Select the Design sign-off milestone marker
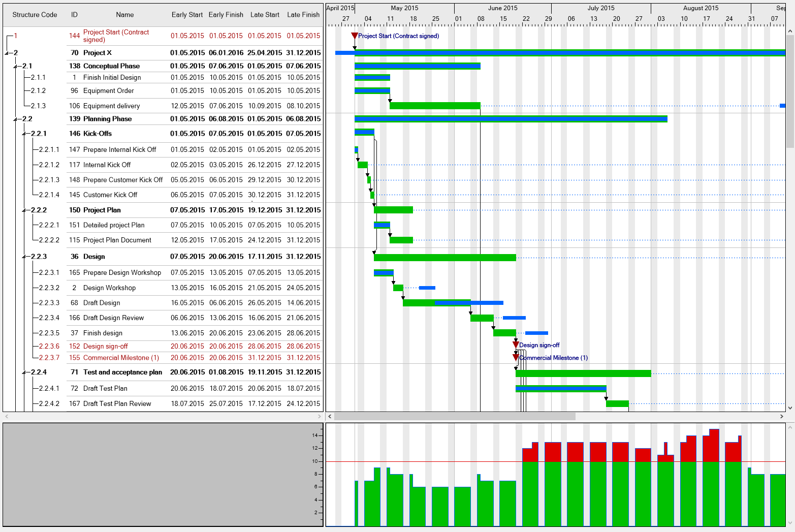Image resolution: width=795 pixels, height=532 pixels. click(516, 344)
